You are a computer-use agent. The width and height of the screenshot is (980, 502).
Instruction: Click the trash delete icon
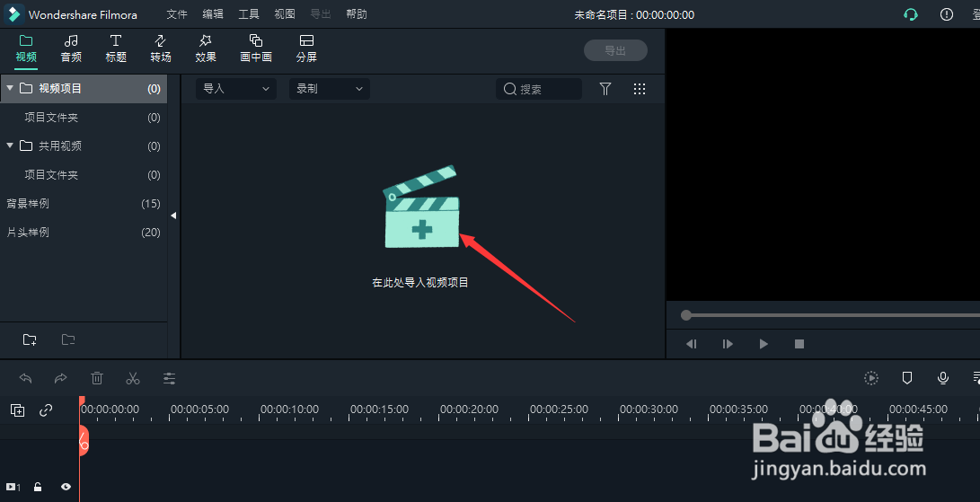[x=97, y=378]
